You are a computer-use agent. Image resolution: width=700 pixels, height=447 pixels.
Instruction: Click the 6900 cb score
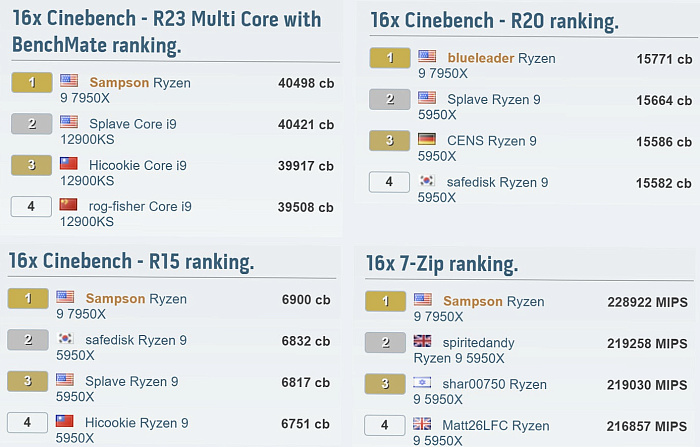(x=306, y=300)
